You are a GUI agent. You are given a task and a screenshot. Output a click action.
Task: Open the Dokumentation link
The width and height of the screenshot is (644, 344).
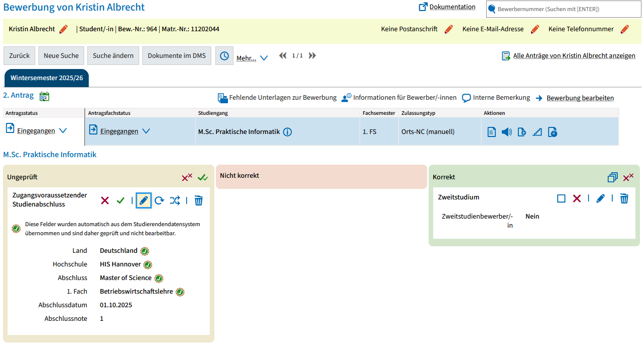[x=452, y=7]
